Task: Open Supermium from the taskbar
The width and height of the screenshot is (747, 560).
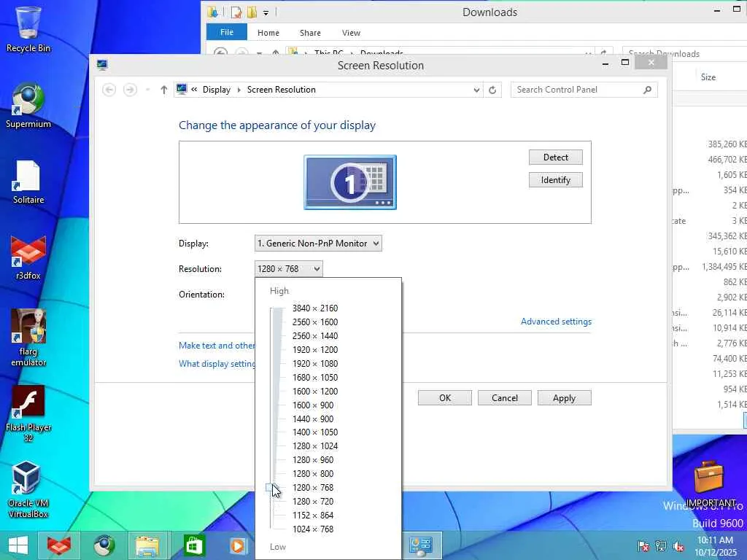Action: 104,545
